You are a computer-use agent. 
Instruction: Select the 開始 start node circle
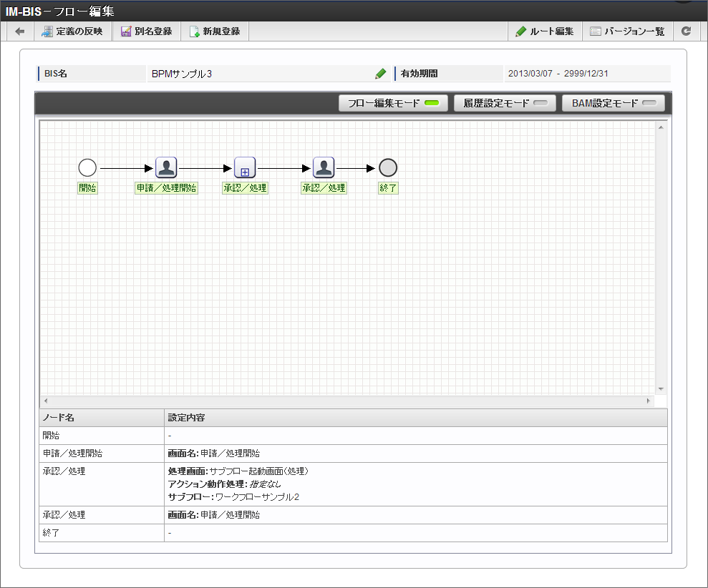tap(87, 168)
